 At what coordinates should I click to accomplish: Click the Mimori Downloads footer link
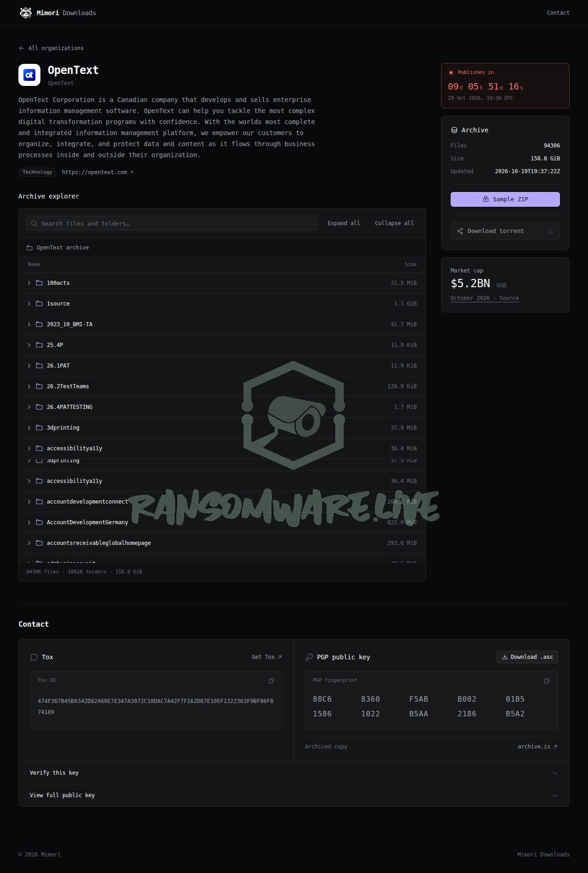pos(543,855)
